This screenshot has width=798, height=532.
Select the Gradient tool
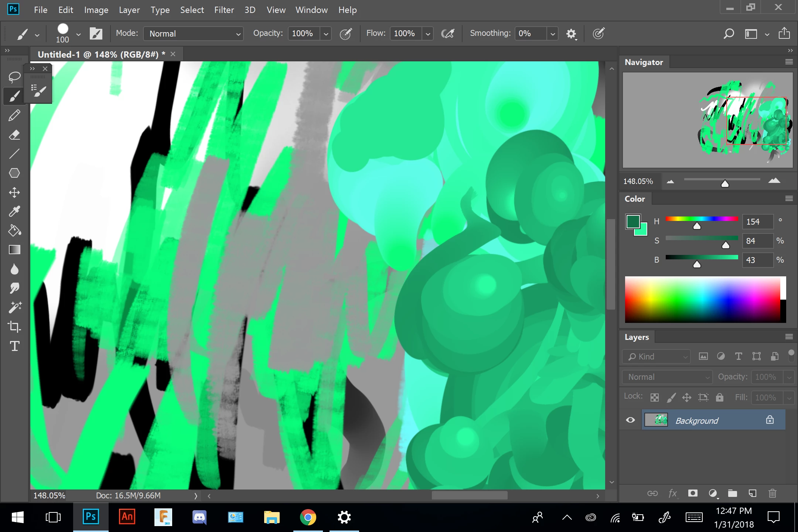[x=14, y=250]
